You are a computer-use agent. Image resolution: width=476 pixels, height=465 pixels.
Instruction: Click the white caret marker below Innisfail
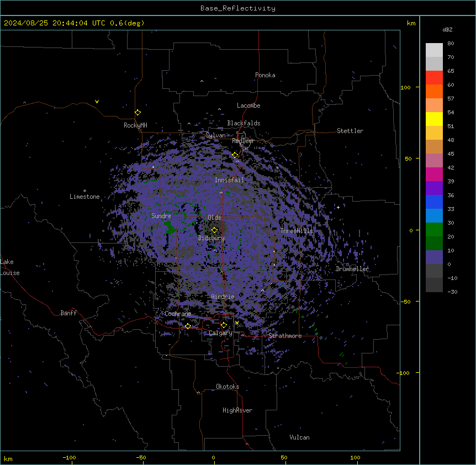tap(221, 192)
